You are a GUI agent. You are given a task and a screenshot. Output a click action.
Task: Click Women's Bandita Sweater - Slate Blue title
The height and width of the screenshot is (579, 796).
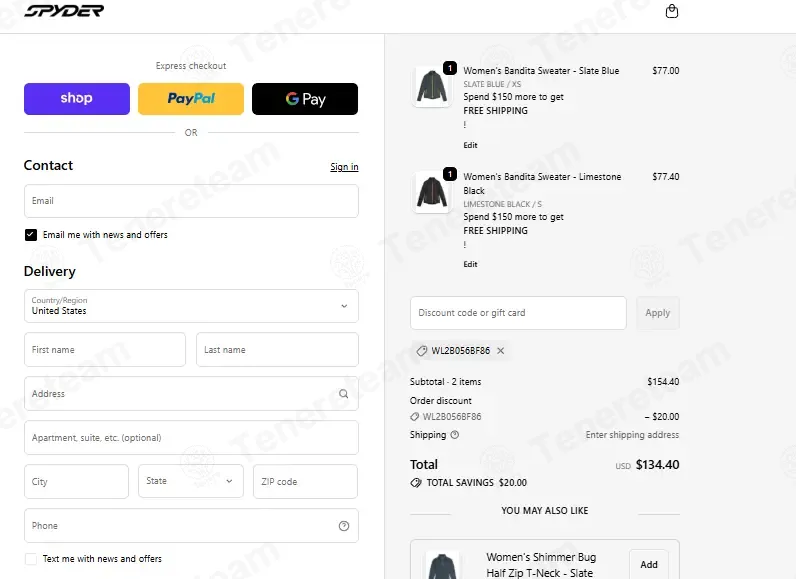(x=541, y=71)
